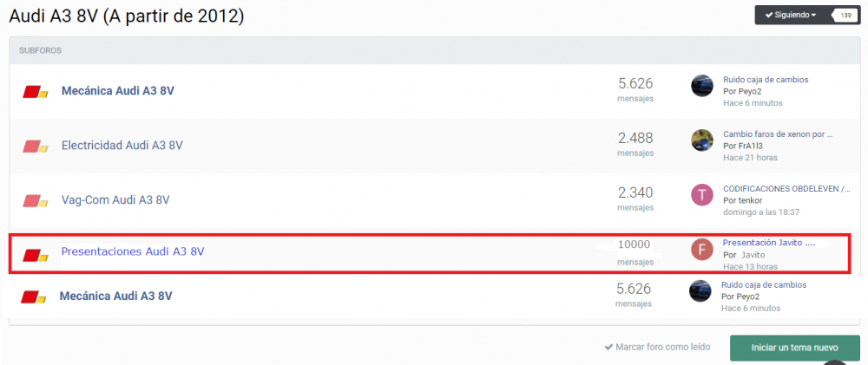Image resolution: width=868 pixels, height=365 pixels.
Task: Click the red F avatar for Javito
Action: [702, 250]
